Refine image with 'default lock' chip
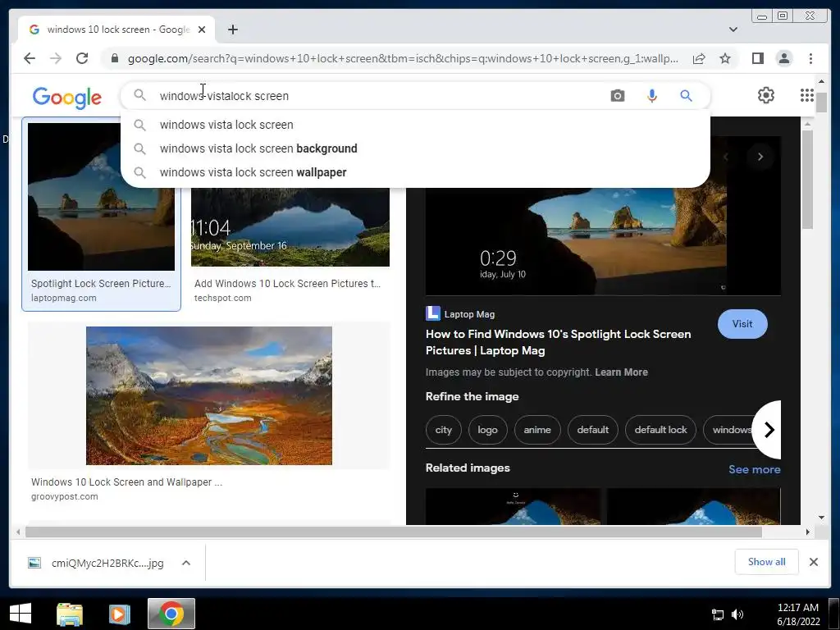Viewport: 840px width, 630px height. pos(660,430)
